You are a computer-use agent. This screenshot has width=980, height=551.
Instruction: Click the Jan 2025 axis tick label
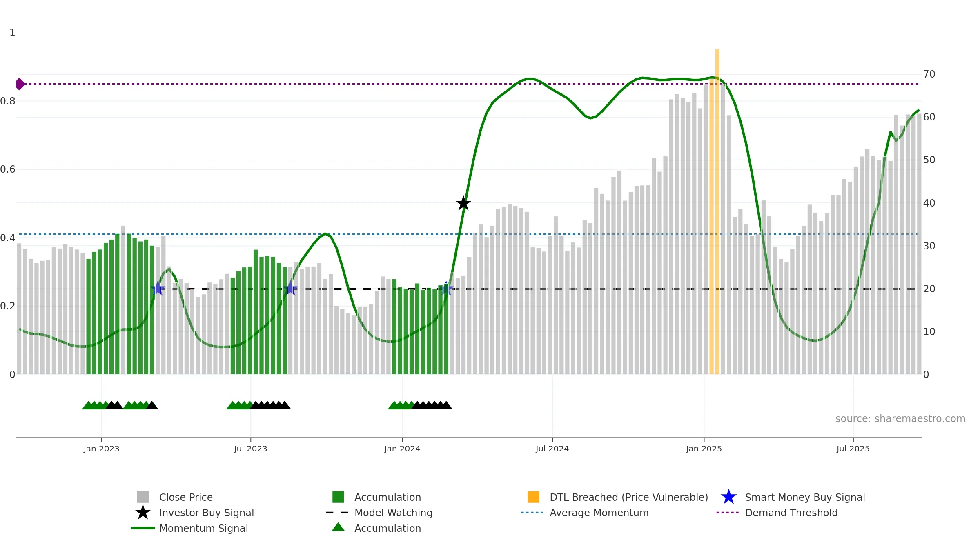pyautogui.click(x=704, y=449)
